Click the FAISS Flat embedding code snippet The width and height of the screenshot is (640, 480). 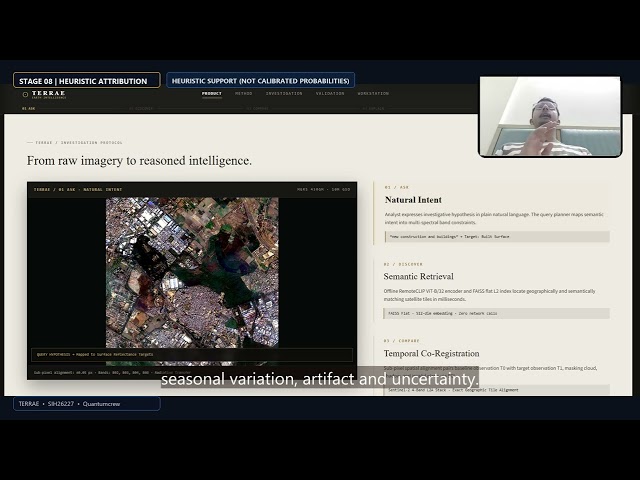[x=496, y=313]
